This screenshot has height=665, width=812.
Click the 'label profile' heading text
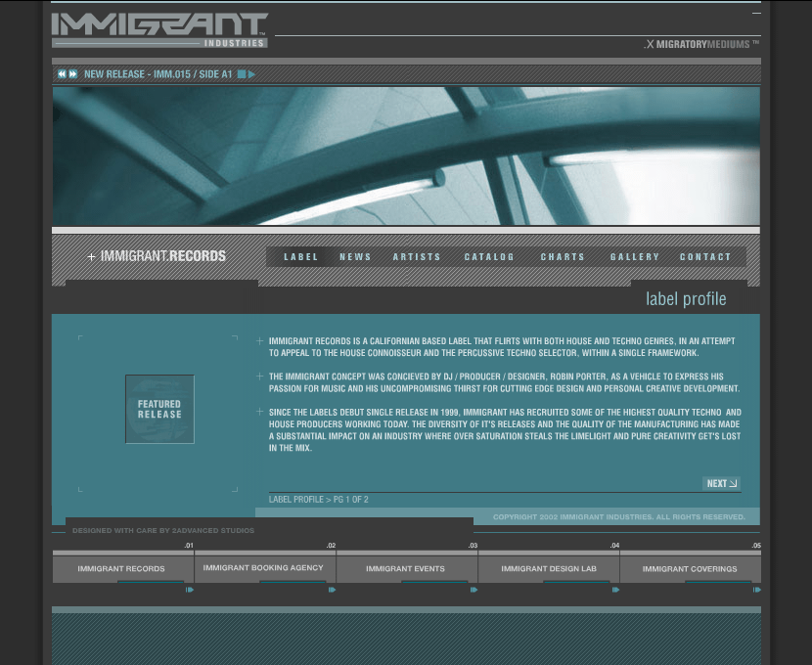tap(686, 299)
